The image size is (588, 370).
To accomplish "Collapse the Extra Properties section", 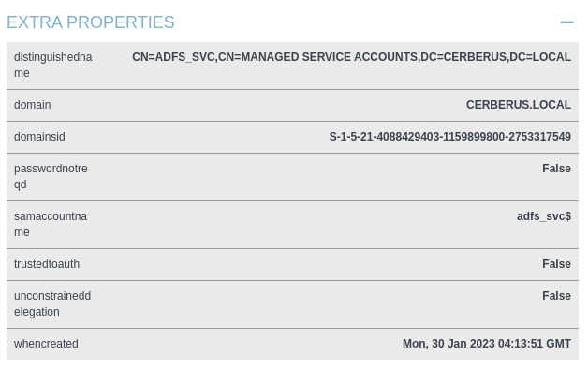I will [566, 22].
